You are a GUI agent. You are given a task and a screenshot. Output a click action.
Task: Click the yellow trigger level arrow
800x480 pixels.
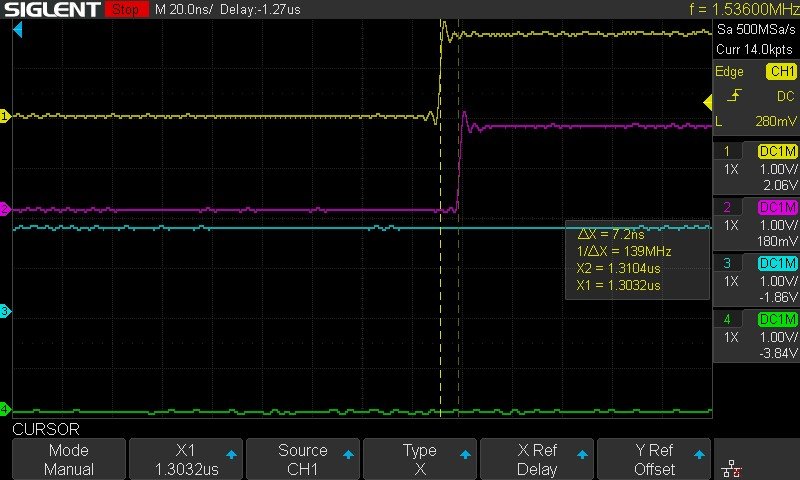click(x=708, y=103)
